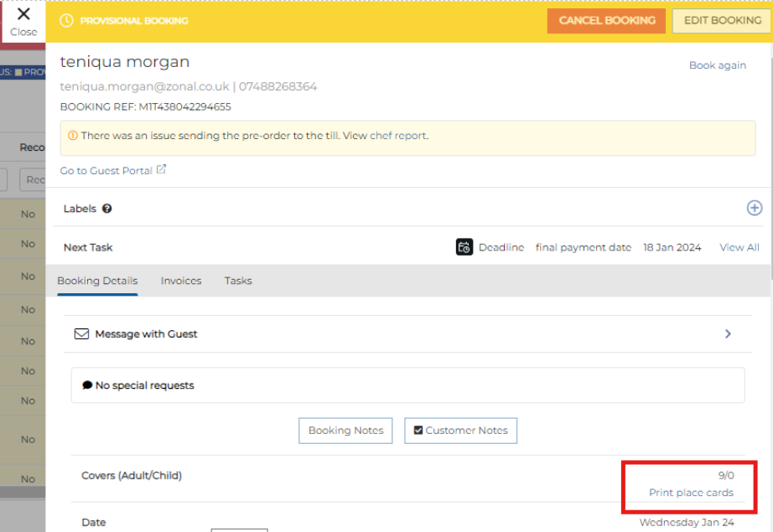Image resolution: width=773 pixels, height=532 pixels.
Task: Click the Labels help question mark icon
Action: tap(107, 209)
